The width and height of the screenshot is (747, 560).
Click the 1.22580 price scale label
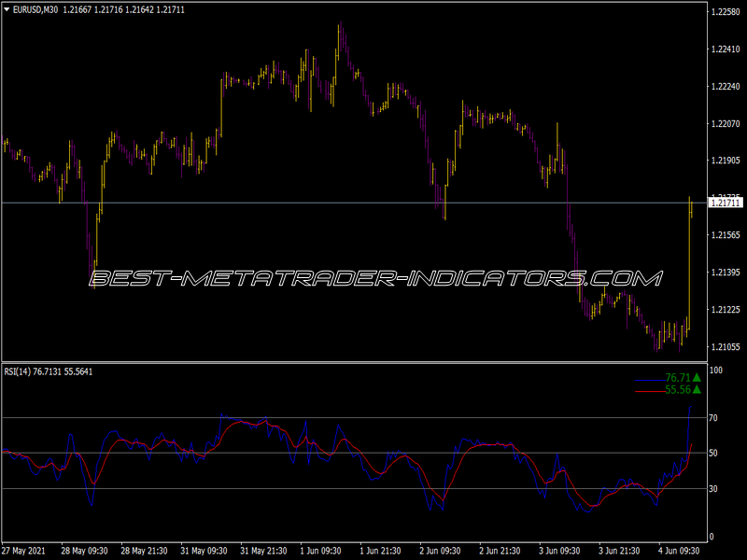pyautogui.click(x=726, y=12)
